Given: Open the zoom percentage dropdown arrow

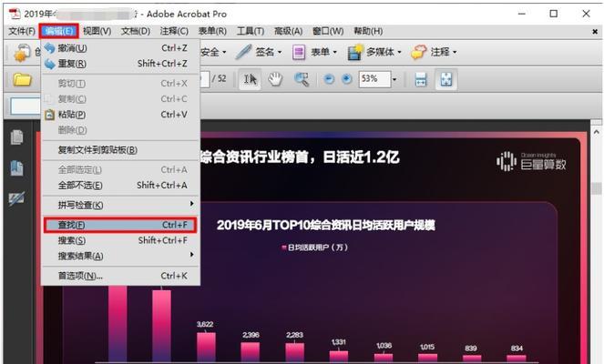Looking at the screenshot, I should click(x=394, y=80).
